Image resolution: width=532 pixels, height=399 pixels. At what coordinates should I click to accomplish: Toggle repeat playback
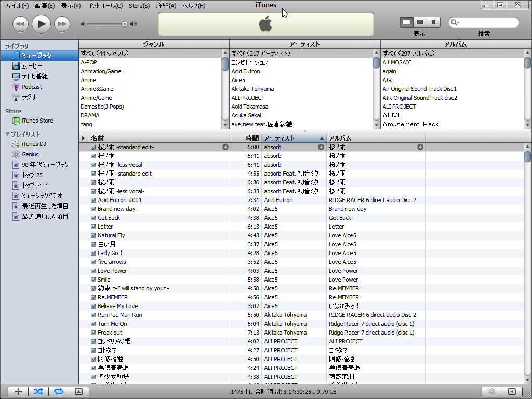59,392
